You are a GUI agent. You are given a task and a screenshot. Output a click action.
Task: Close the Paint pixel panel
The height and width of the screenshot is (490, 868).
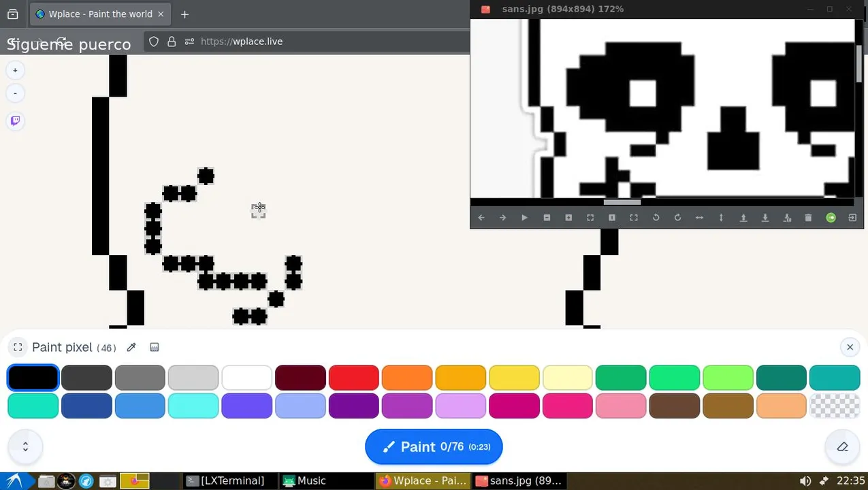tap(850, 347)
